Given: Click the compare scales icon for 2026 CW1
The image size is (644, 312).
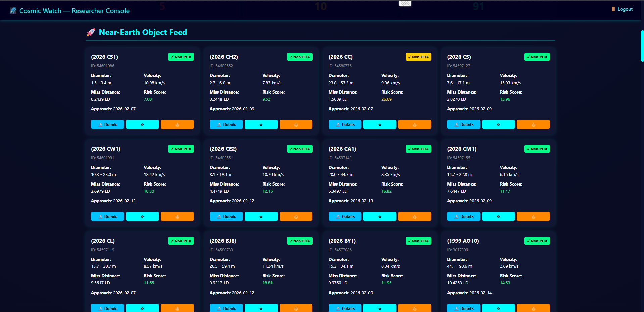Looking at the screenshot, I should [177, 216].
